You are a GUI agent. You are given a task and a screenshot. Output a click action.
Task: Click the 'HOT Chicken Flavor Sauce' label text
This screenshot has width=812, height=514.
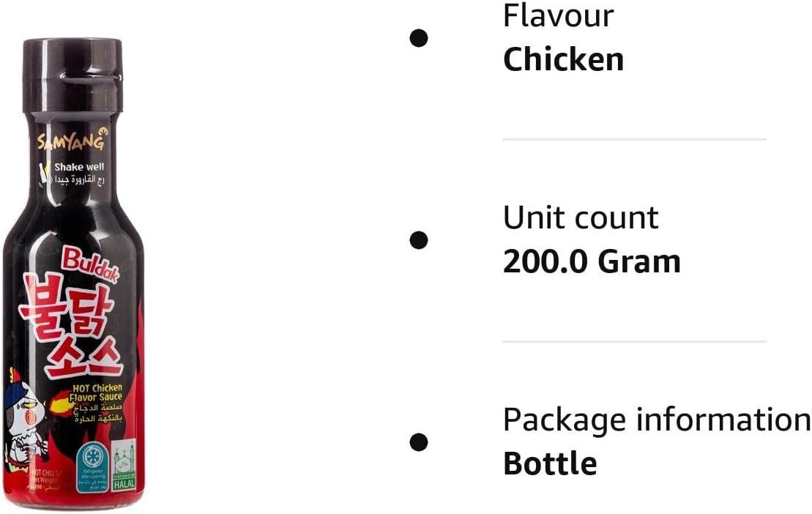[97, 392]
